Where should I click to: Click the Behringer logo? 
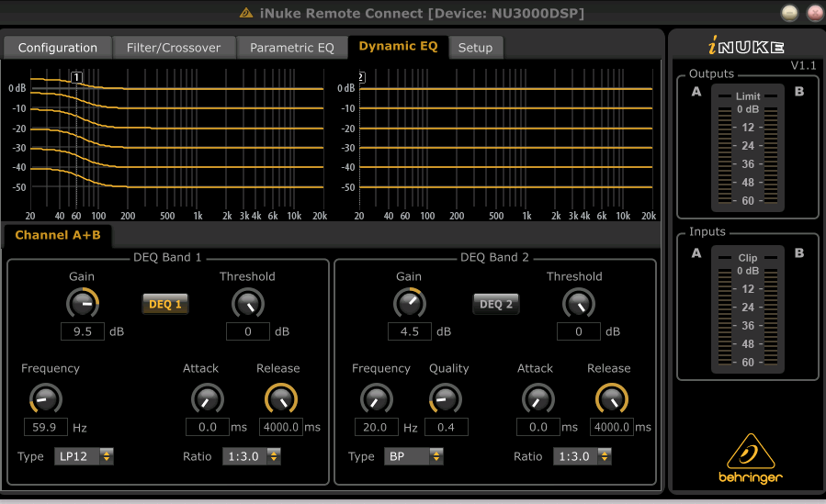tap(751, 458)
